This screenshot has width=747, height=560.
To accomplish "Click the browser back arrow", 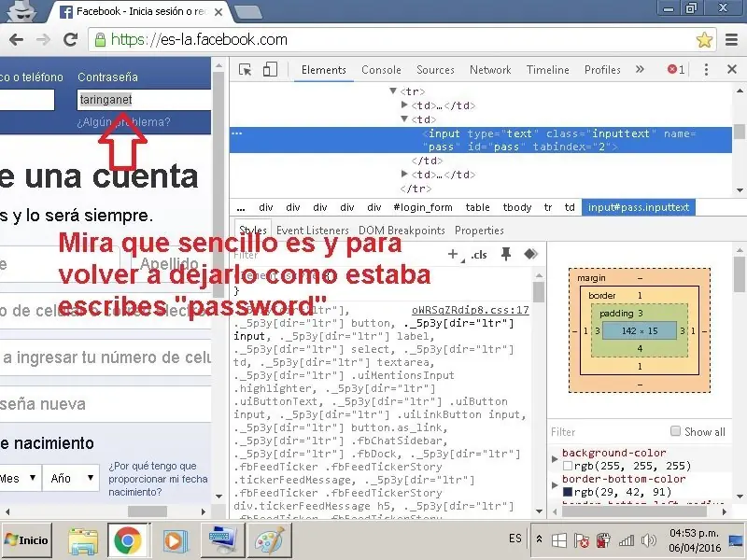I will [16, 39].
